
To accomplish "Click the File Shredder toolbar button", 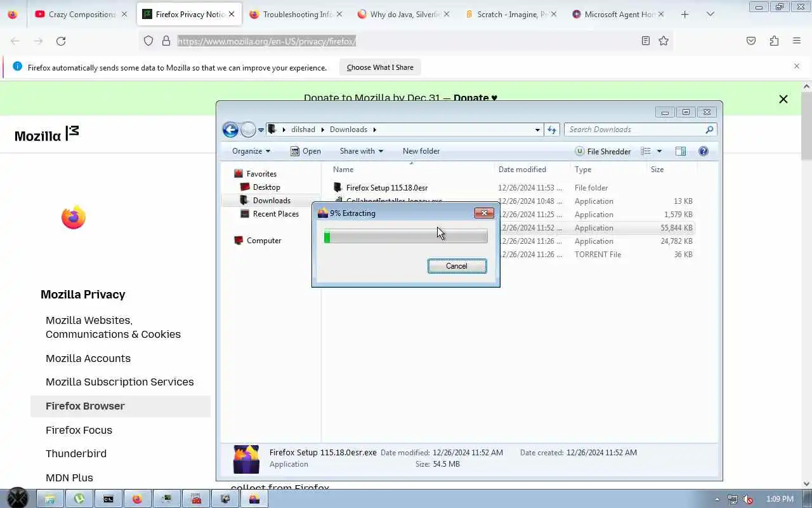I will (x=603, y=151).
